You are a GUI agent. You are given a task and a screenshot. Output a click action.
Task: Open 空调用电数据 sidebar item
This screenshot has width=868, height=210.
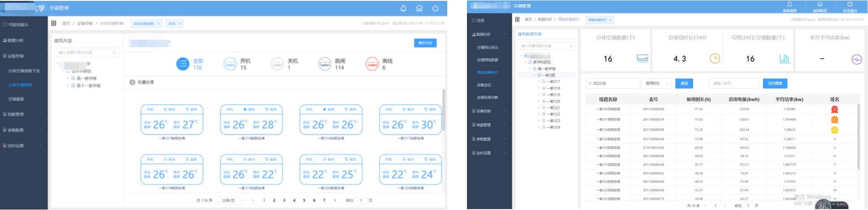(487, 60)
